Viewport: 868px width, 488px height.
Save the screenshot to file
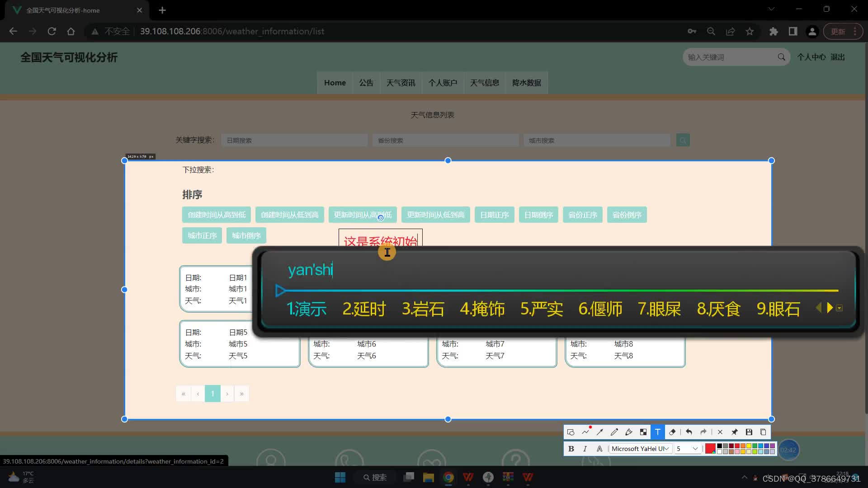pos(749,432)
